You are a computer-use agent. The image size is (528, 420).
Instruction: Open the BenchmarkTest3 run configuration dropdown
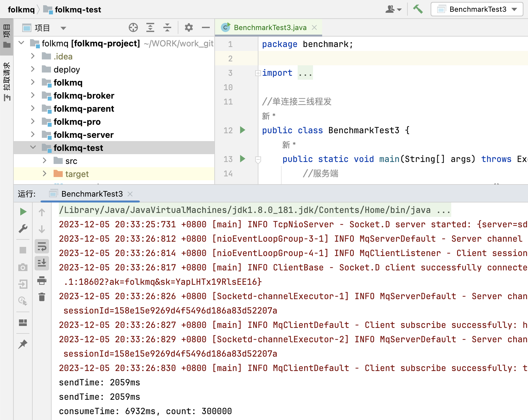pyautogui.click(x=477, y=9)
